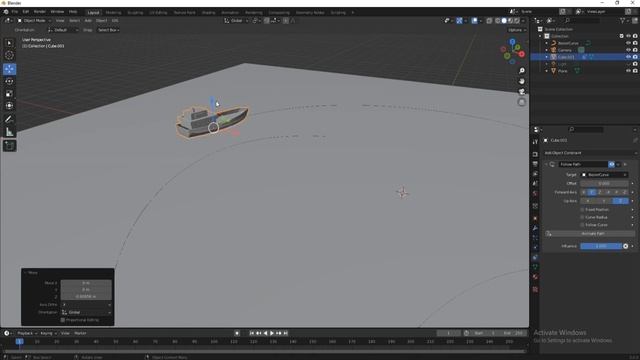Activate the Transform tool
Screen dimensions: 640x360
[9, 106]
